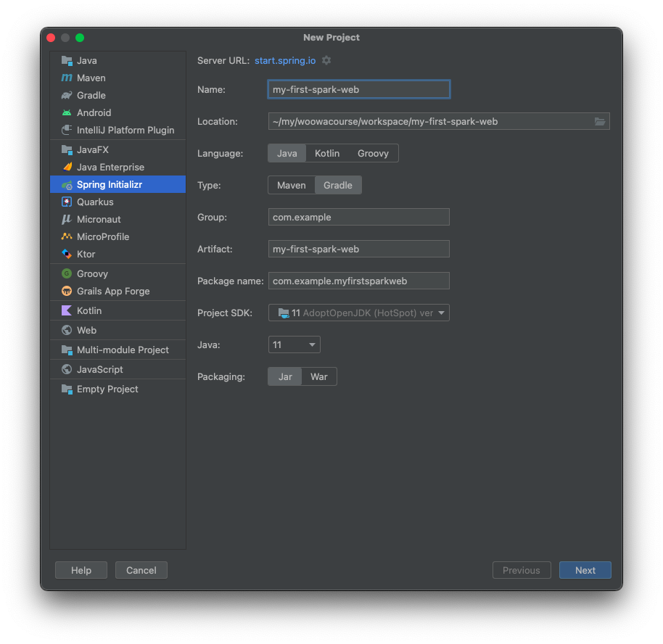Select Micronaut in project type list
Viewport: 663px width, 644px height.
[x=118, y=219]
